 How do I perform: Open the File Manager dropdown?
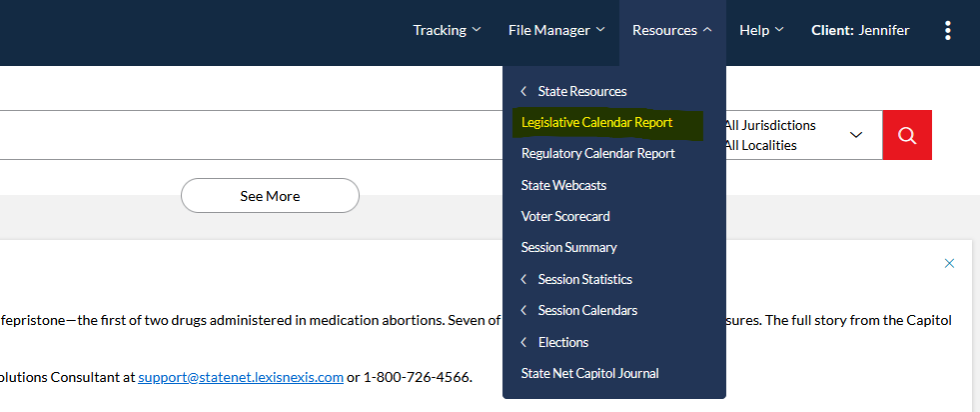[555, 30]
